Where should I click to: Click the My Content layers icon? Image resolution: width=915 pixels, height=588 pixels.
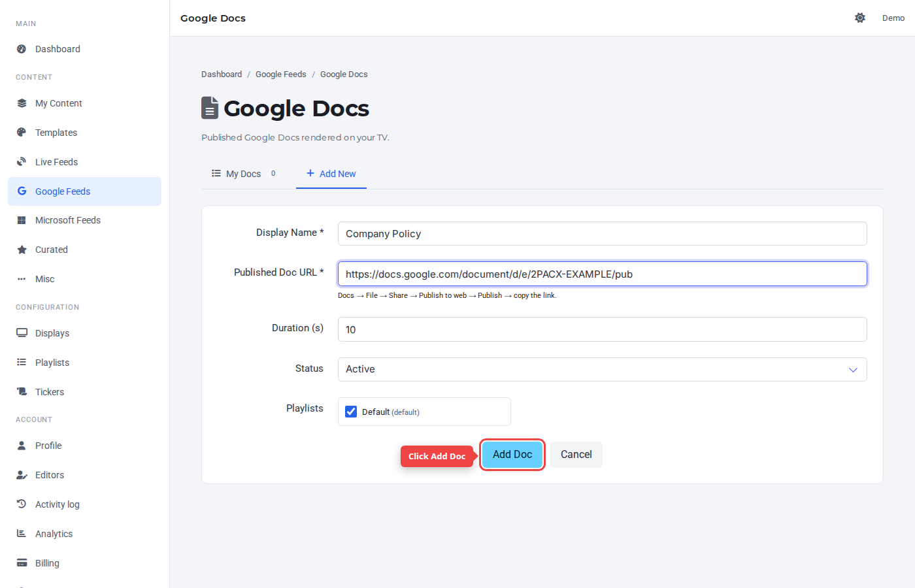click(x=22, y=103)
